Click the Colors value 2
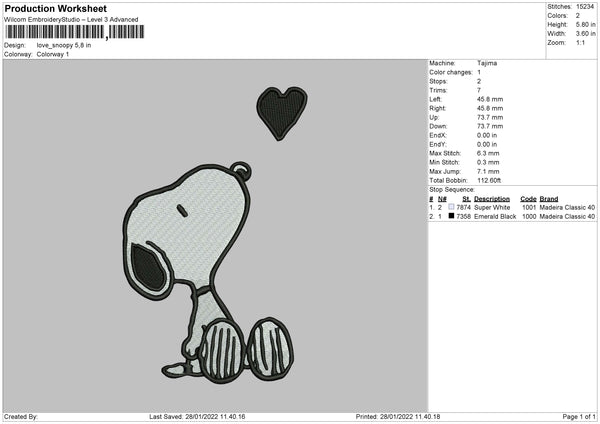Screen dimensions: 600x424 pyautogui.click(x=578, y=16)
